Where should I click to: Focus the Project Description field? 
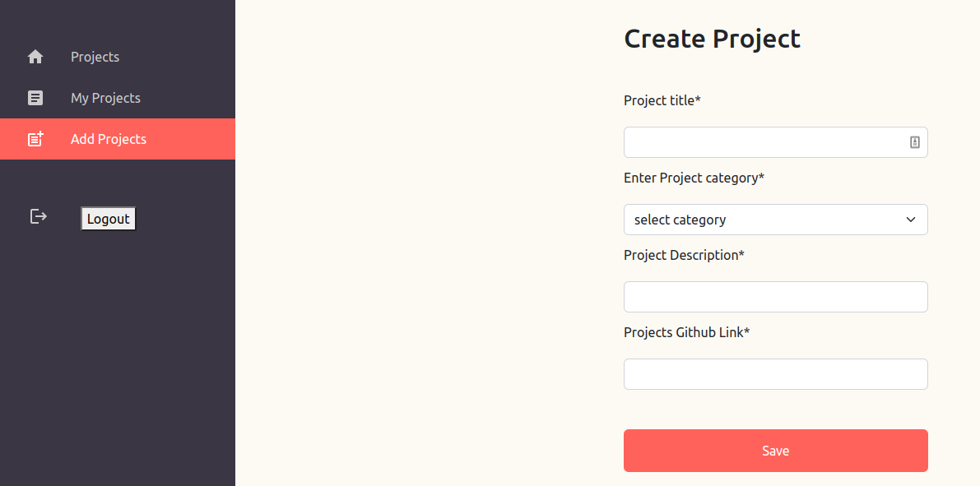click(x=775, y=296)
